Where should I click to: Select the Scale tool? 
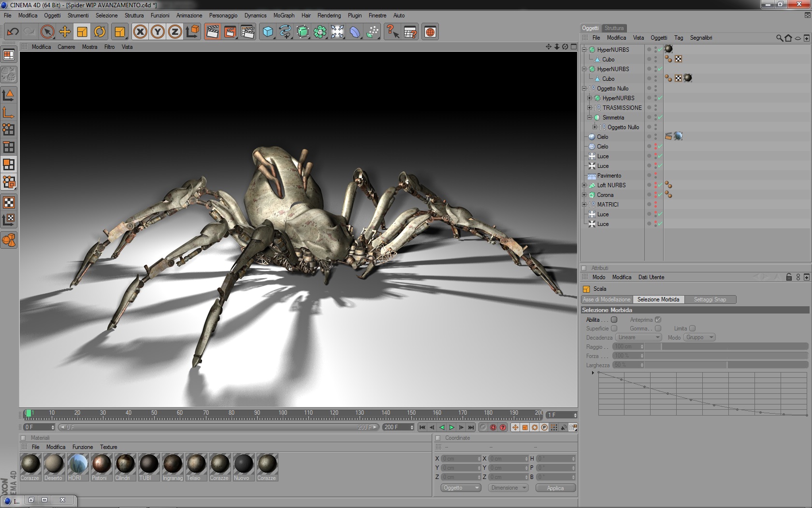[82, 32]
